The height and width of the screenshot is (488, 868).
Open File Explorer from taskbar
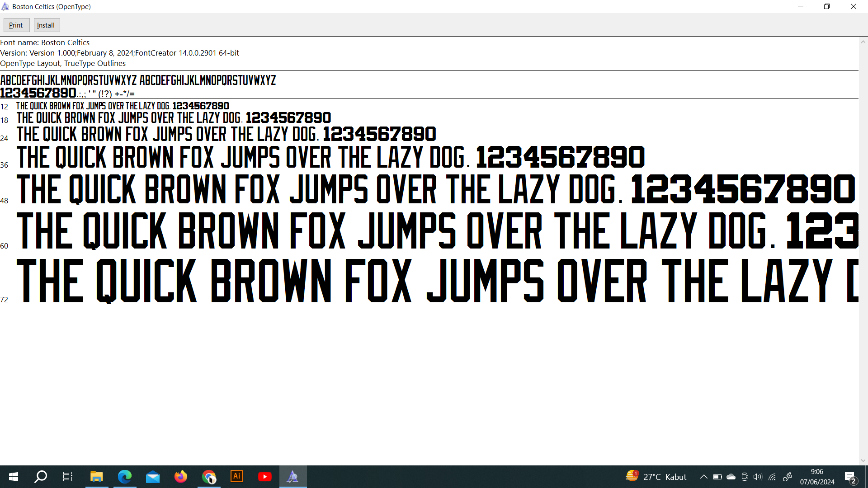[x=96, y=477]
